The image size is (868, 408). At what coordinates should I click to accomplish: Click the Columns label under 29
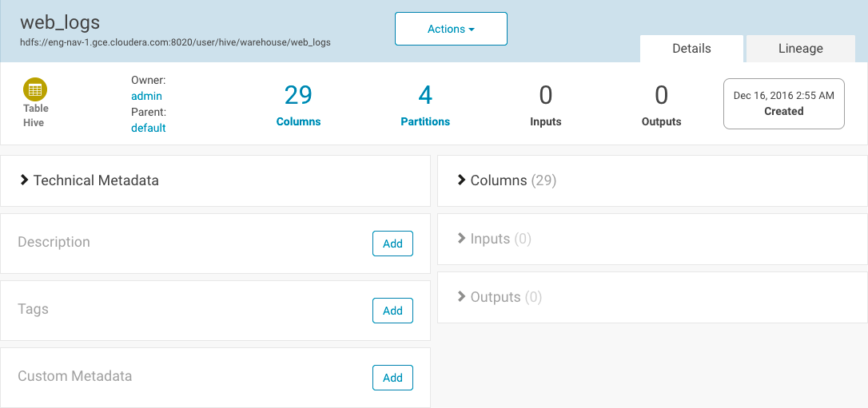click(x=298, y=121)
